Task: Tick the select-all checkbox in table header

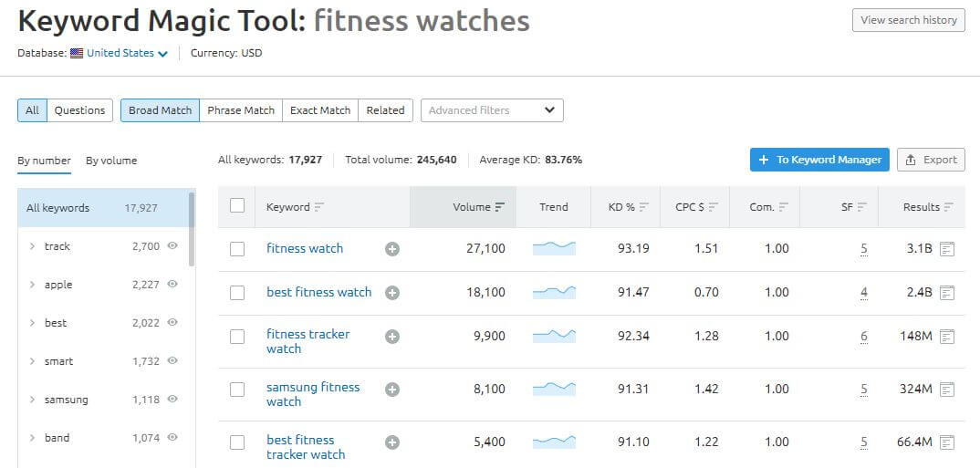Action: (x=237, y=205)
